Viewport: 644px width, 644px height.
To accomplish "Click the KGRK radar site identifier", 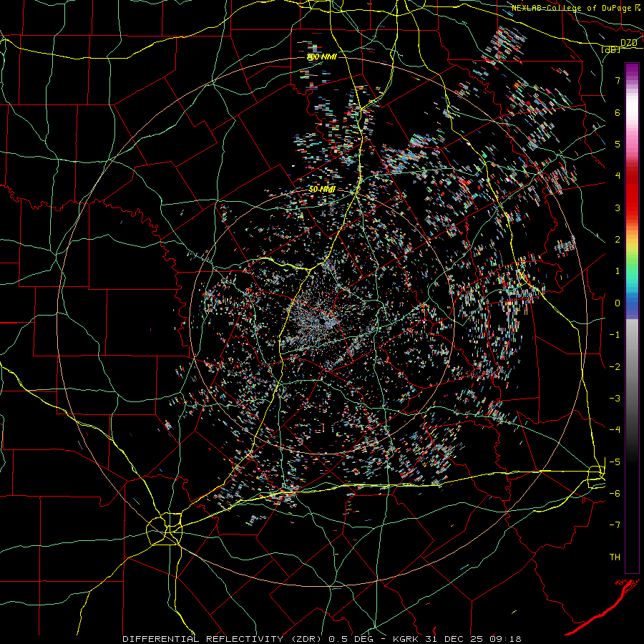I will pyautogui.click(x=406, y=639).
